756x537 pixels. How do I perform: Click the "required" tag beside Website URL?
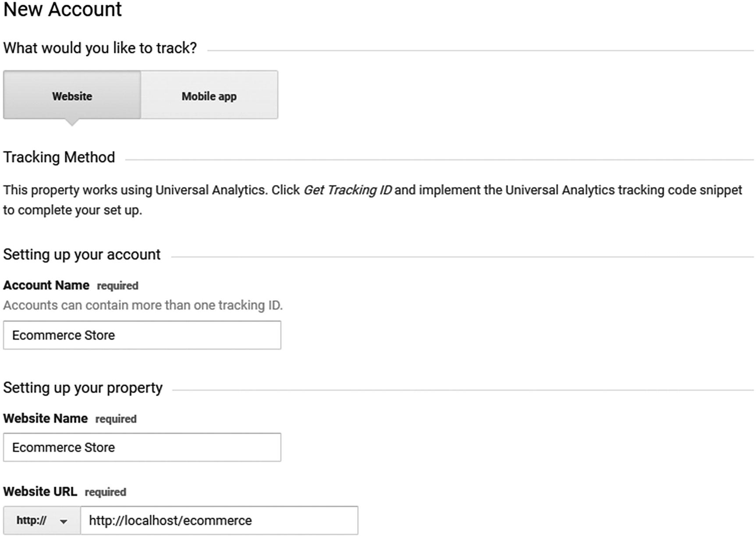coord(105,492)
